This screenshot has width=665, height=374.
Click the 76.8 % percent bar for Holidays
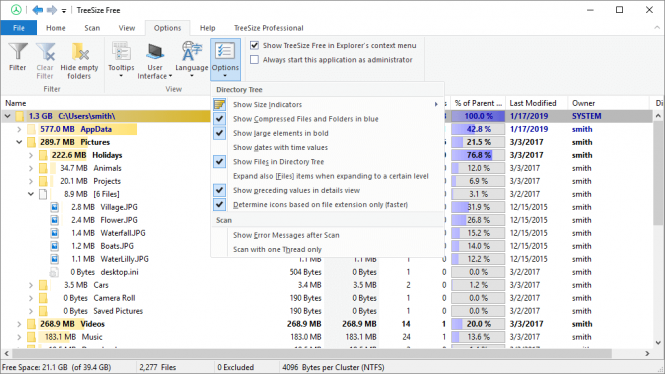(x=478, y=155)
